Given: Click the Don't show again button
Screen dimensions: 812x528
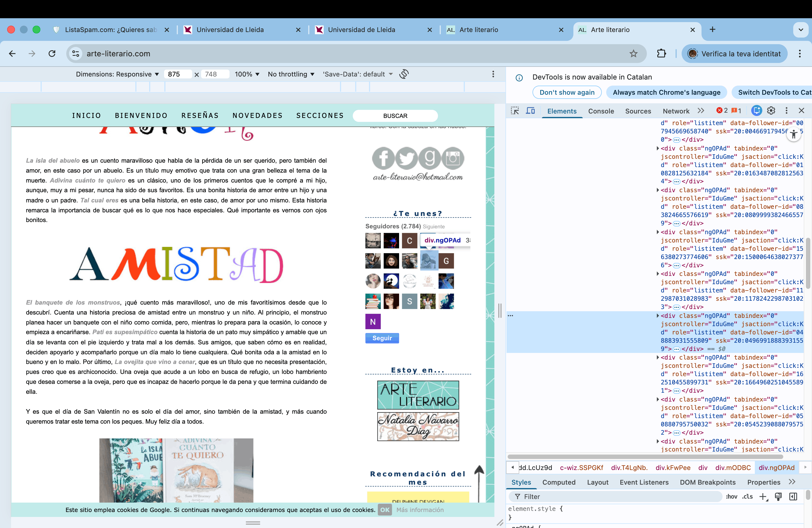Looking at the screenshot, I should coord(567,93).
